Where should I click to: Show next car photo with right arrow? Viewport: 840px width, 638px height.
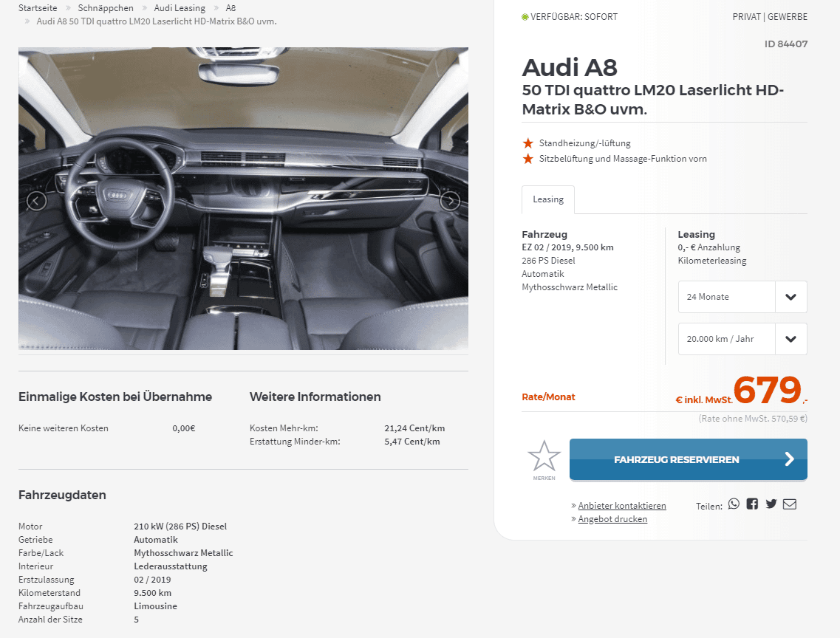450,201
